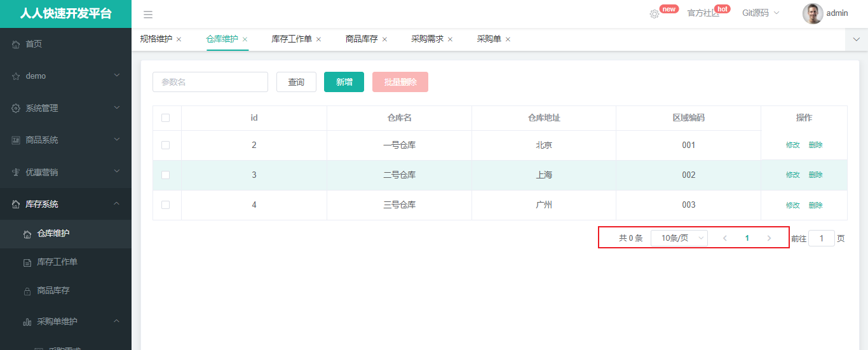
Task: Toggle the select-all checkbox in table header
Action: (166, 118)
